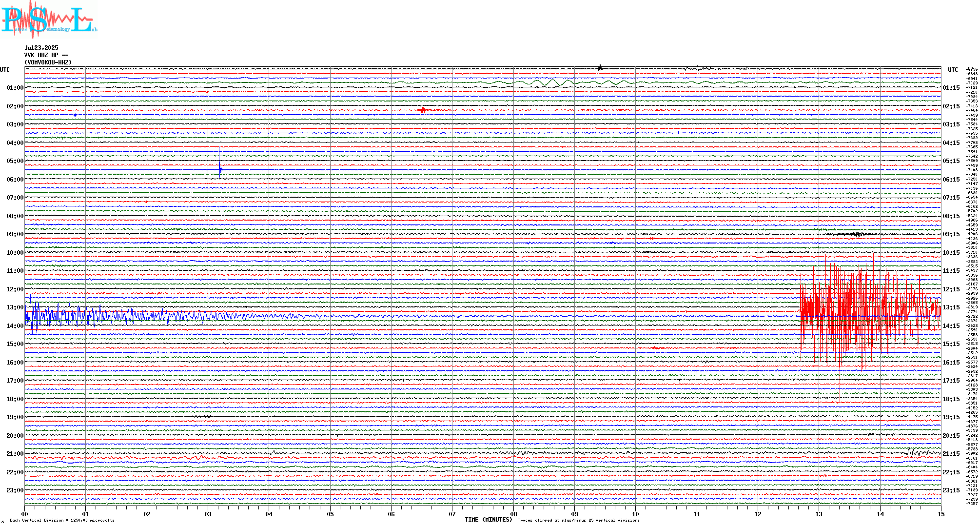
Task: Click the UTC label on the left side
Action: [x=5, y=70]
